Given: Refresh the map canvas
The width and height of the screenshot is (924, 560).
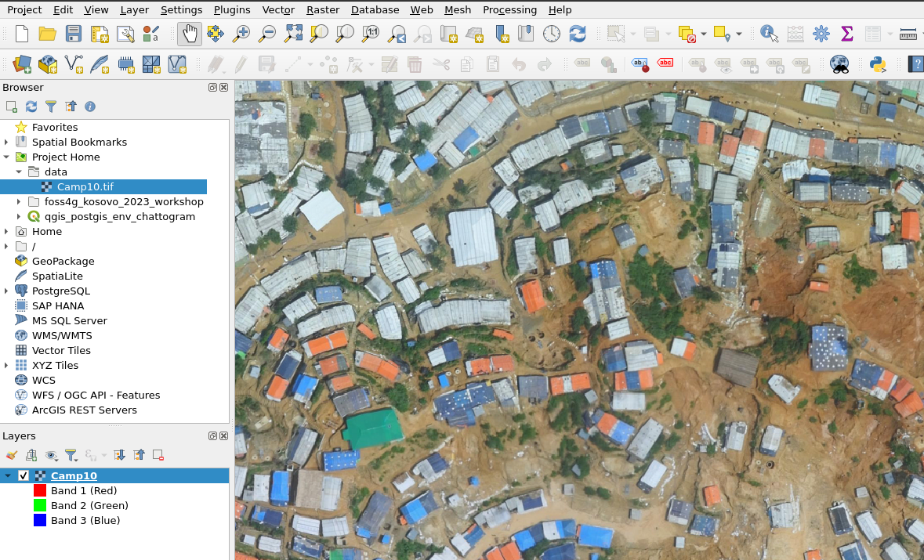Looking at the screenshot, I should tap(578, 34).
